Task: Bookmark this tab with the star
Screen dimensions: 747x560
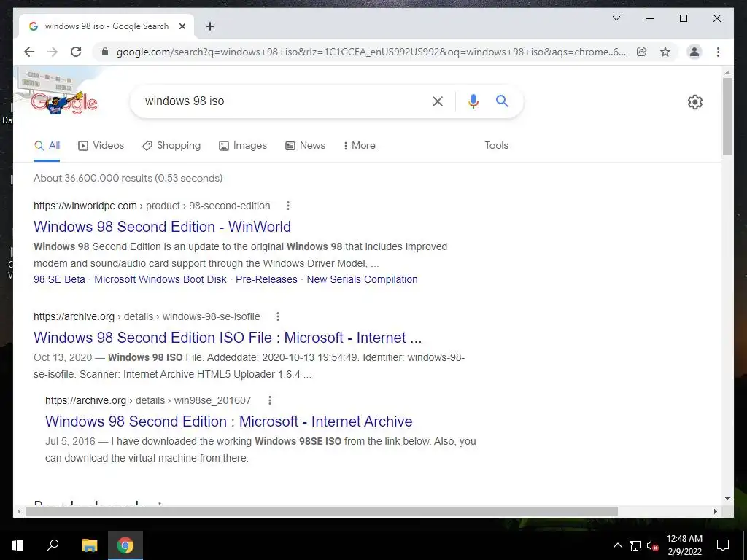Action: pyautogui.click(x=665, y=52)
